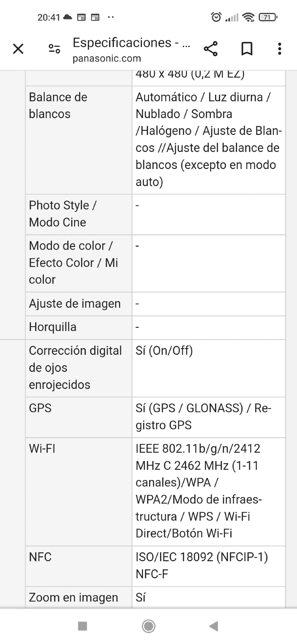Tap the battery indicator

pos(268,17)
